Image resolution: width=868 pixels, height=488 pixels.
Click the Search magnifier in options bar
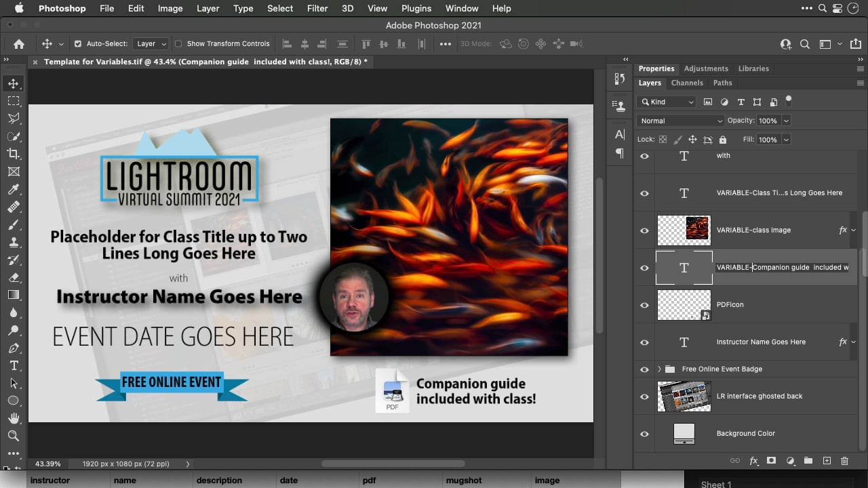[805, 44]
